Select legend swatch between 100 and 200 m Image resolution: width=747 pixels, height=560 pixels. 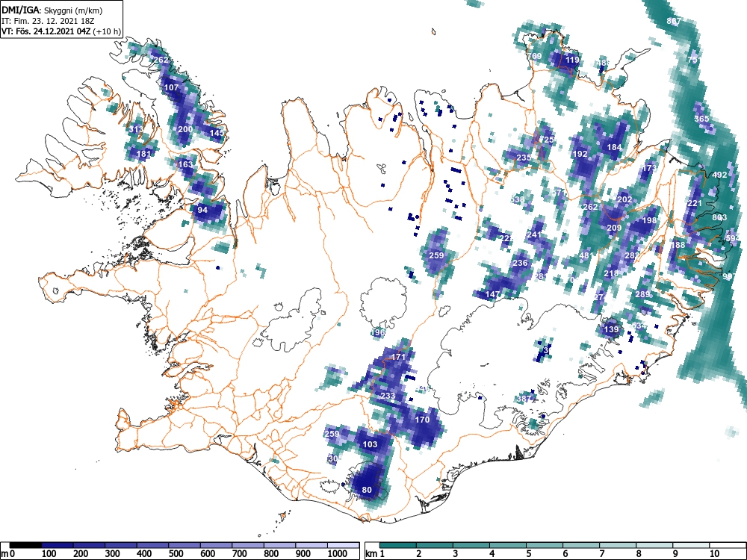click(x=58, y=545)
